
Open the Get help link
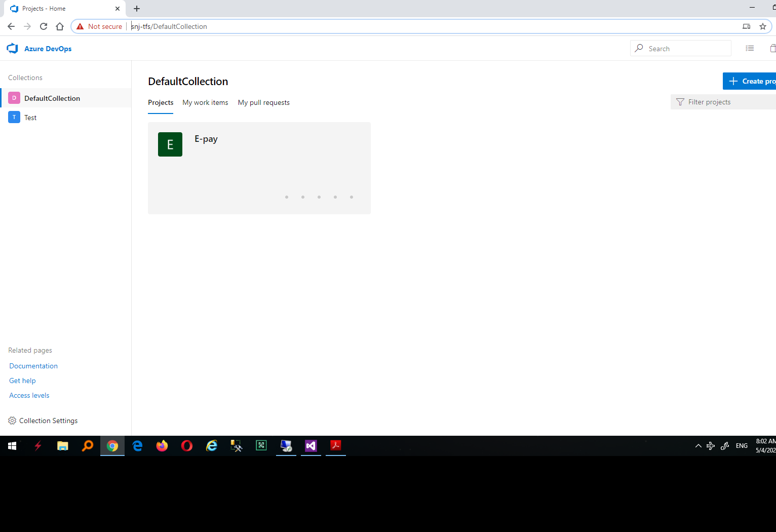22,381
